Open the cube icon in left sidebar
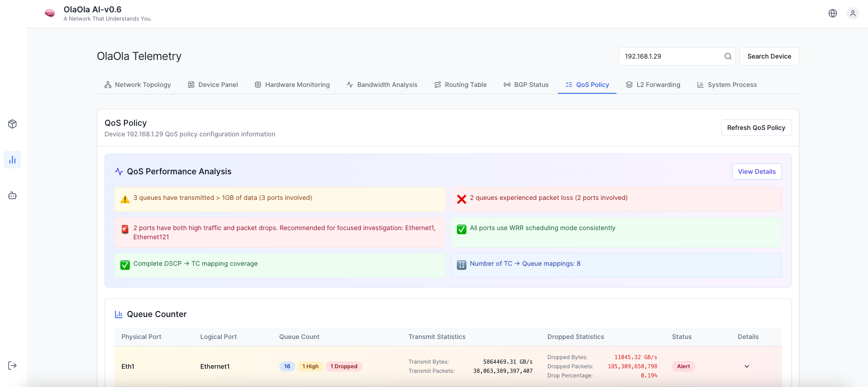This screenshot has width=868, height=387. pyautogui.click(x=12, y=124)
